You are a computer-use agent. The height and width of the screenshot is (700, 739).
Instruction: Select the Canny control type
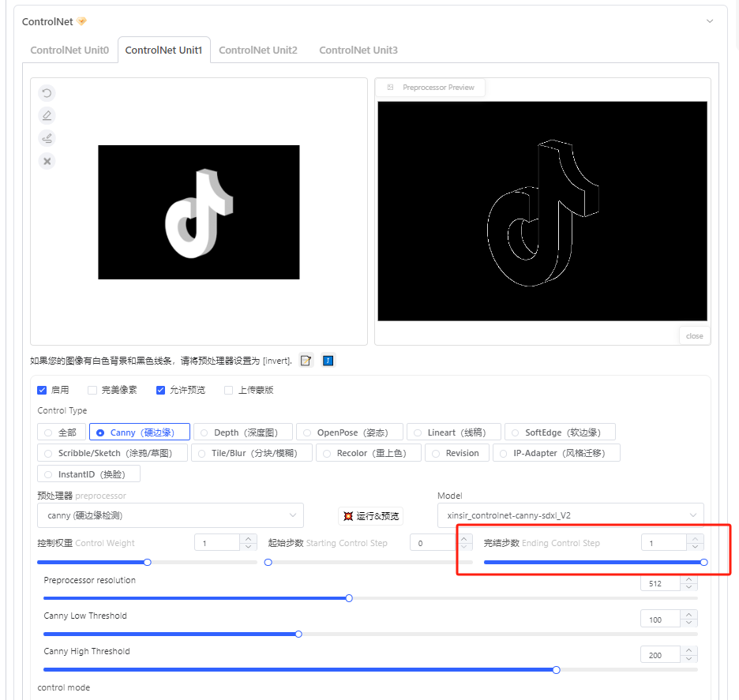[140, 432]
